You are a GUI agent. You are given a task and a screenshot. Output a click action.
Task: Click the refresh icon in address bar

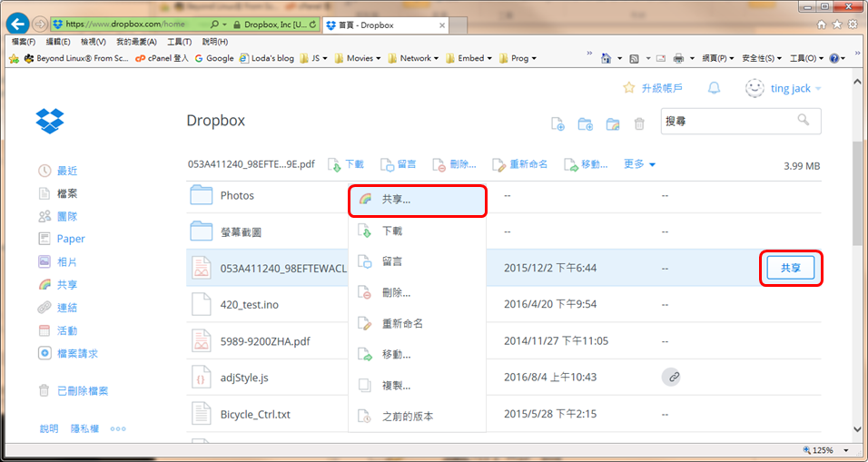point(312,25)
